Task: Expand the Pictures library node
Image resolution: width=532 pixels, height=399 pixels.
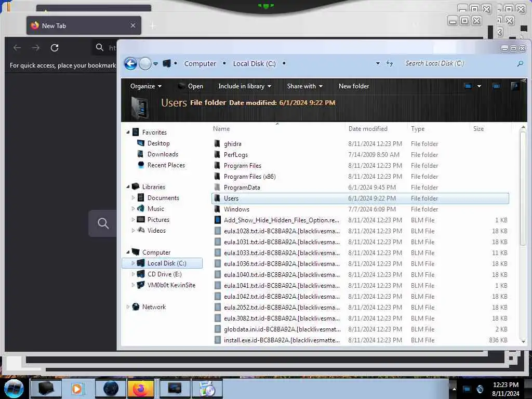Action: pos(133,220)
